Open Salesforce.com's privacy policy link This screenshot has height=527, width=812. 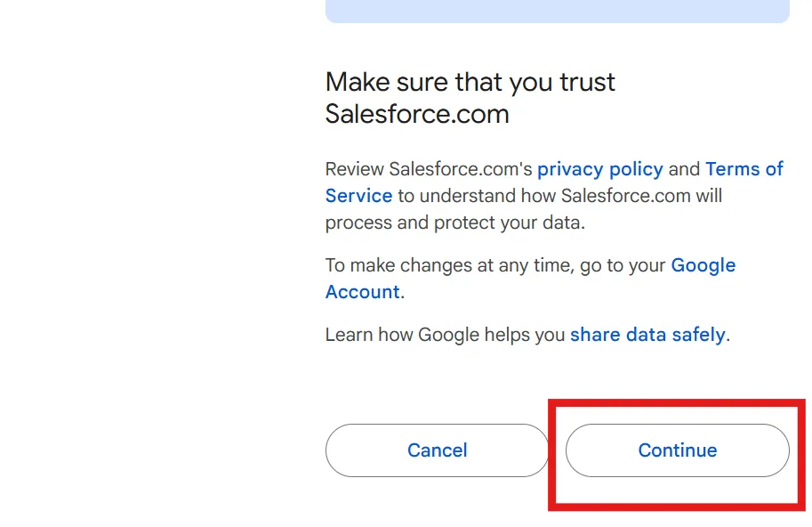point(599,169)
